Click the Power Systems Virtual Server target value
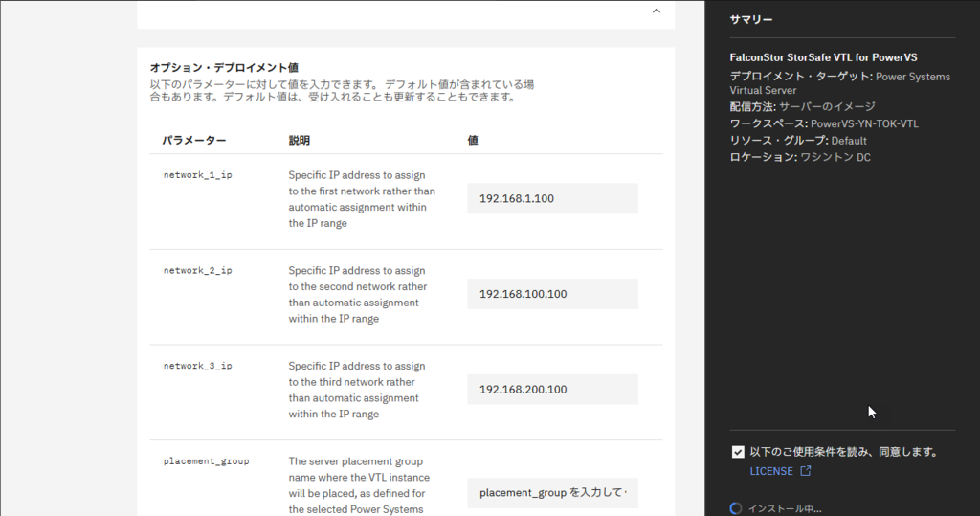980x516 pixels. [840, 83]
